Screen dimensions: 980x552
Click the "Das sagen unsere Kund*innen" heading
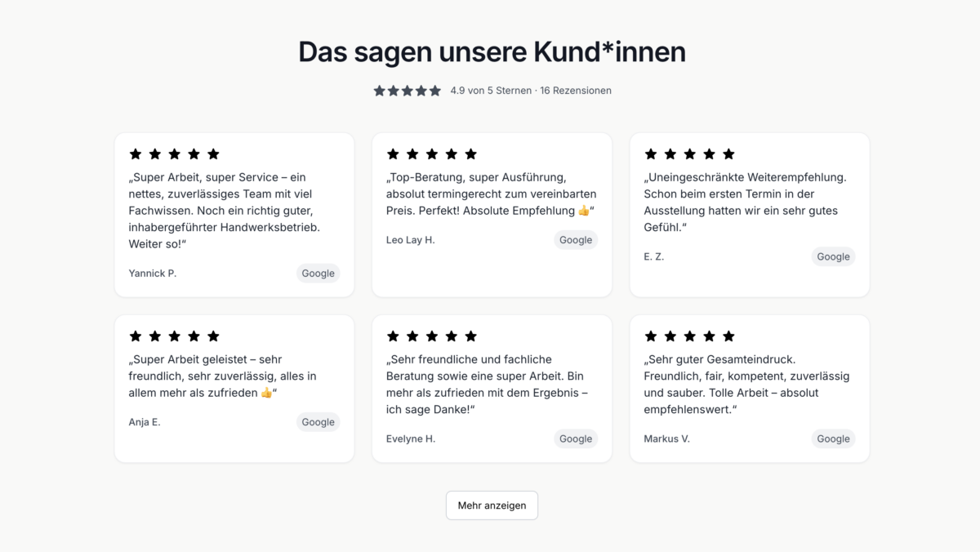492,51
